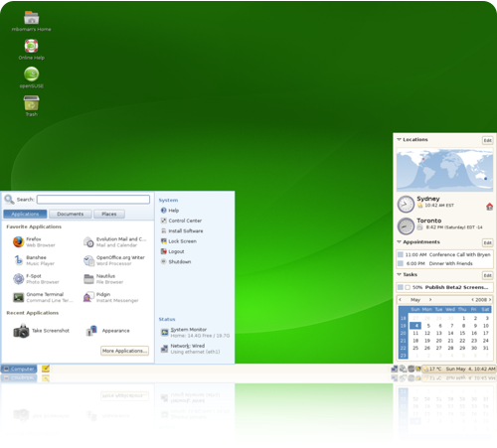Edit Appointments in clock panel

[x=487, y=242]
